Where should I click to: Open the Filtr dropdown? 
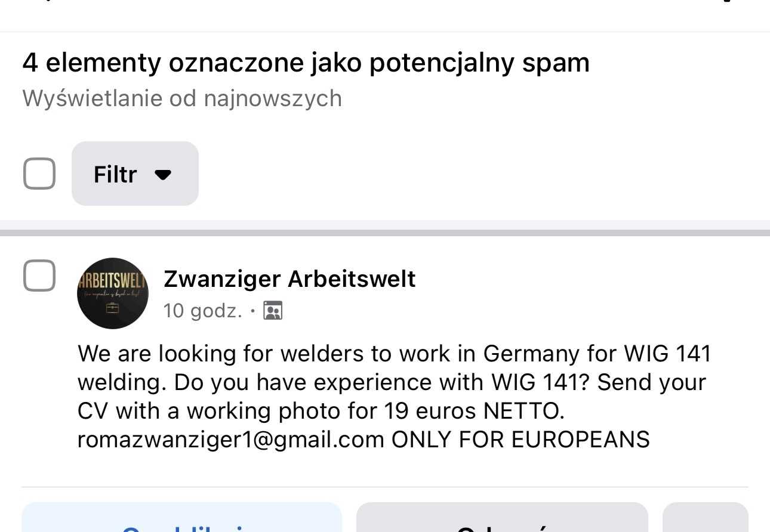click(x=134, y=174)
